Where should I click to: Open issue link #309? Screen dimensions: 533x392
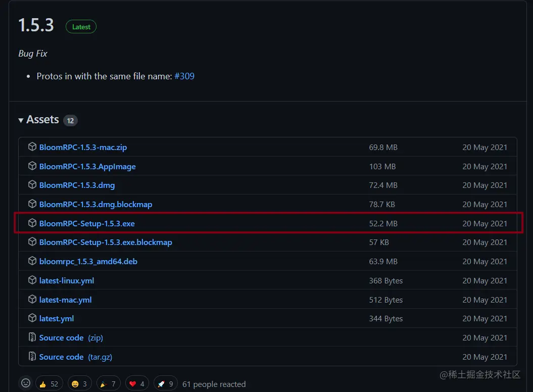point(184,76)
